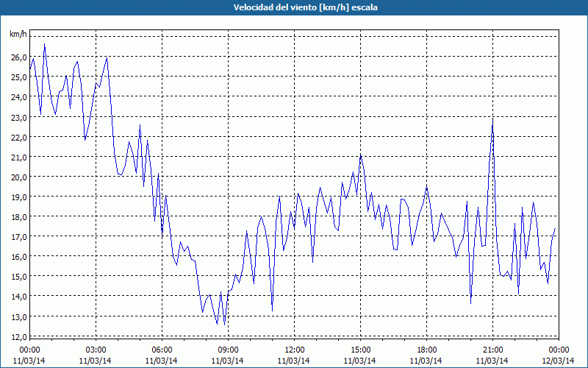Click the '09:00' time label
The height and width of the screenshot is (368, 588).
[x=228, y=350]
